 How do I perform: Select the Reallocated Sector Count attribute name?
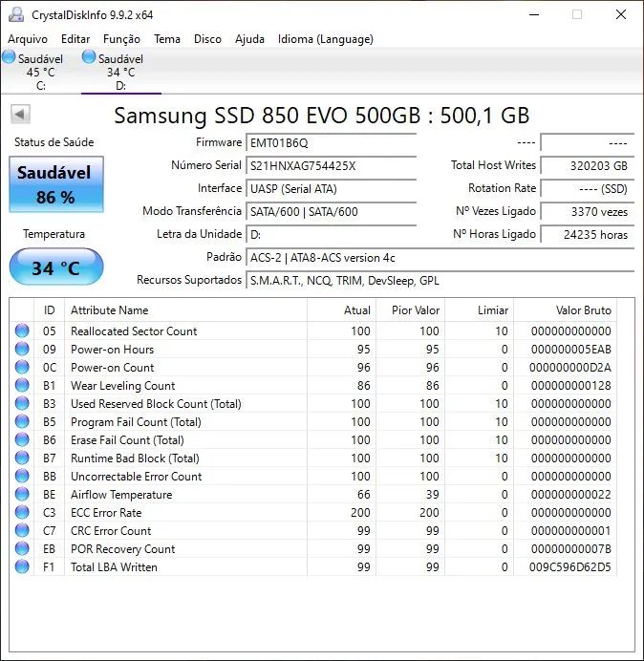click(134, 330)
